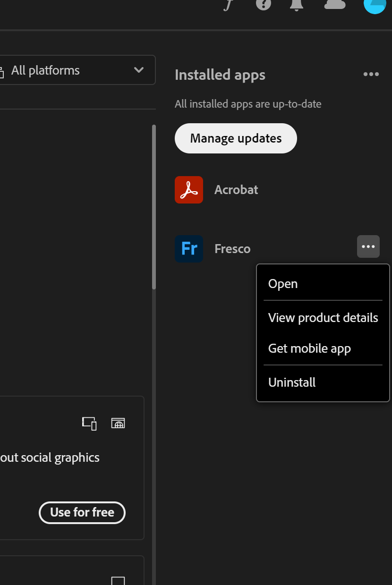Open the Installed apps overflow menu
Viewport: 392px width, 585px height.
tap(371, 74)
